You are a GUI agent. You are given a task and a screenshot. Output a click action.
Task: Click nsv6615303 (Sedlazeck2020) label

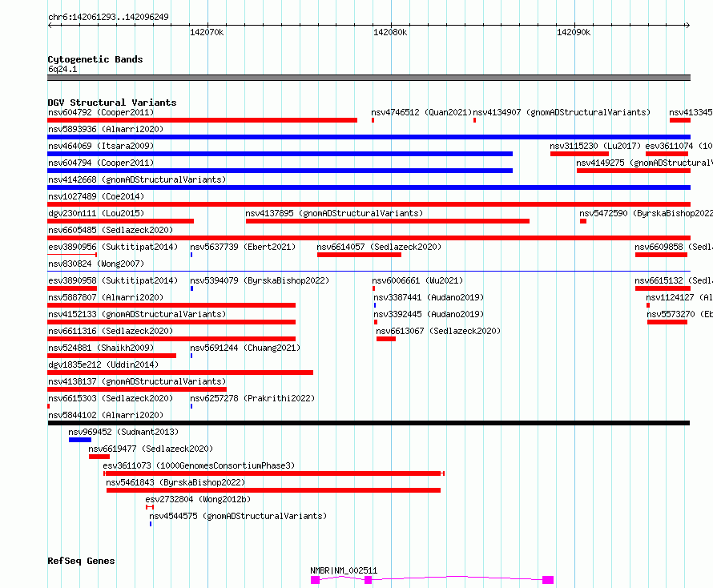pos(111,398)
